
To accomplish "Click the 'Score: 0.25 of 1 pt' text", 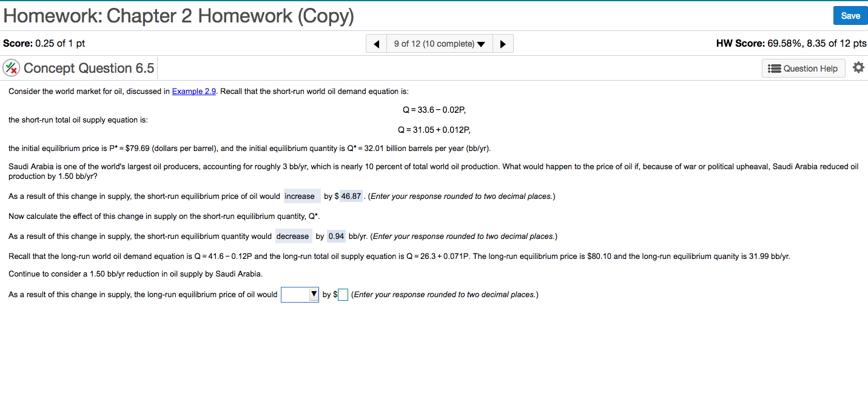I will pyautogui.click(x=44, y=43).
